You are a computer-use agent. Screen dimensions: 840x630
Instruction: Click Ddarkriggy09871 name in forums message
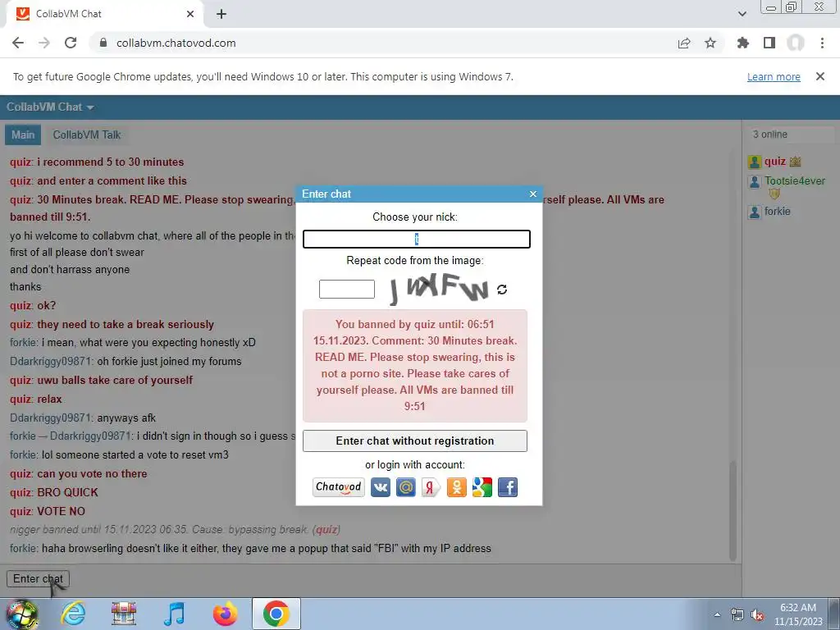(x=51, y=362)
